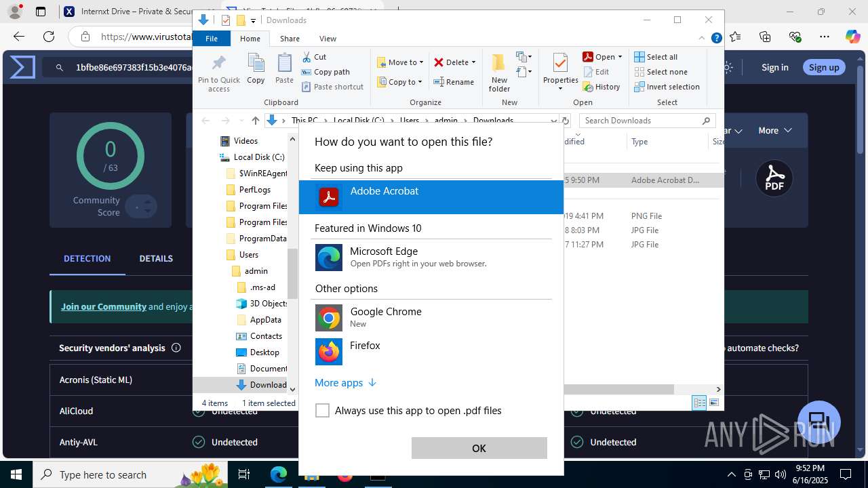Collapse the Explorer ribbon with chevron
This screenshot has height=488, width=868.
[702, 38]
